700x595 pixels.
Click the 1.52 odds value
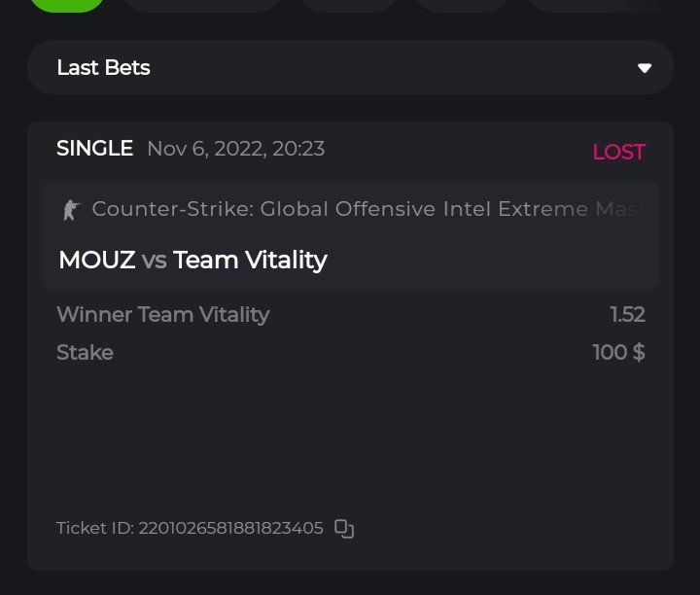click(x=627, y=314)
